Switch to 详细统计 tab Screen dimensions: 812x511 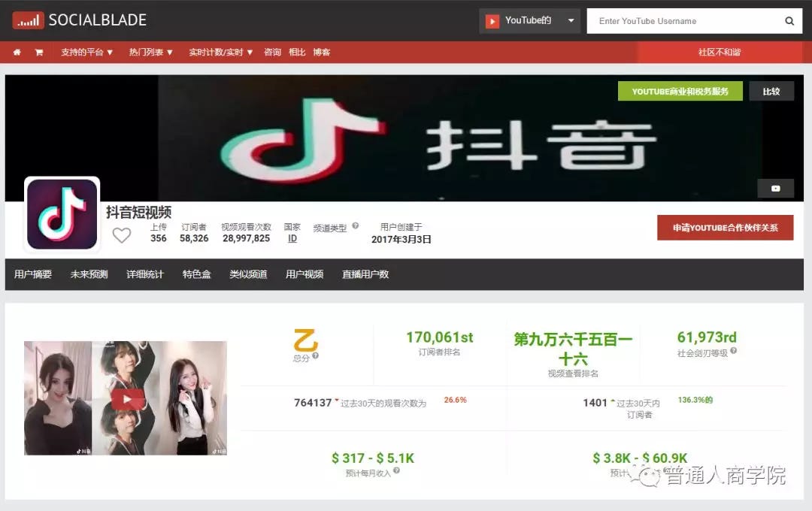coord(145,274)
